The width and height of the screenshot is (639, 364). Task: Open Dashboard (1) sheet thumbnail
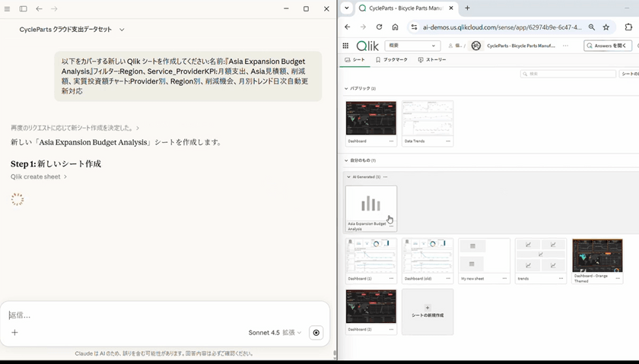click(371, 257)
